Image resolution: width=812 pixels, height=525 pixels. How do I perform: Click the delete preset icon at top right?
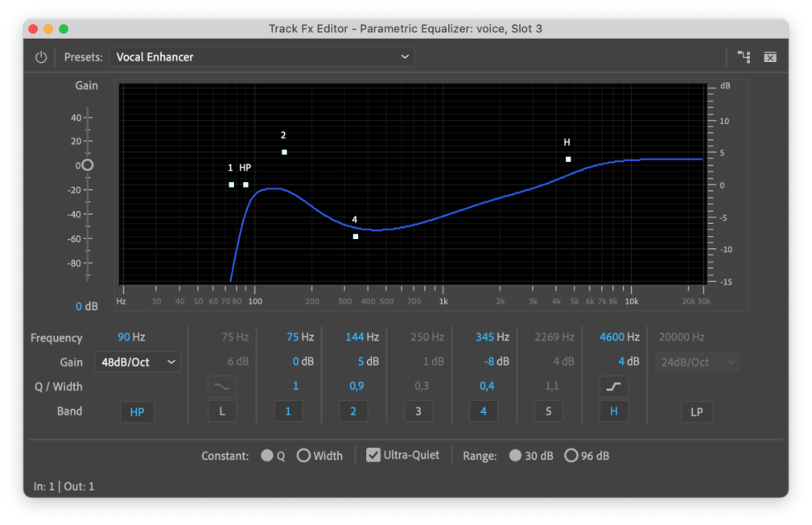770,57
